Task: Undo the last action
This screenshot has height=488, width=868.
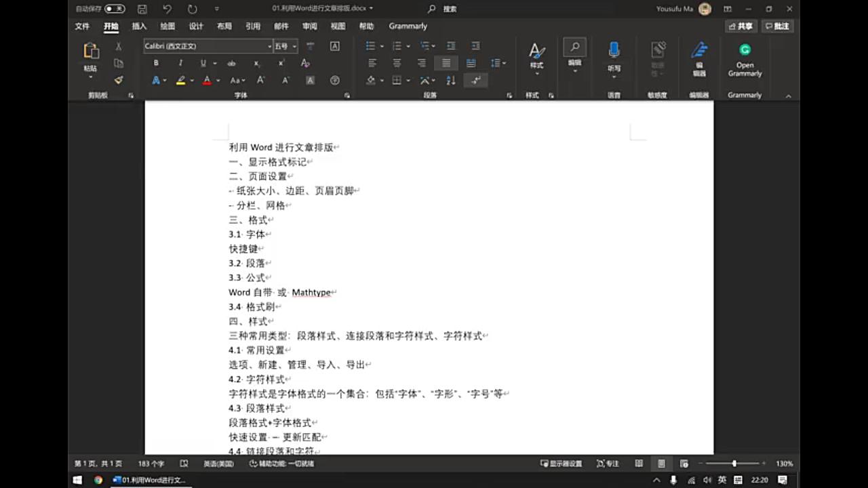Action: pyautogui.click(x=167, y=9)
